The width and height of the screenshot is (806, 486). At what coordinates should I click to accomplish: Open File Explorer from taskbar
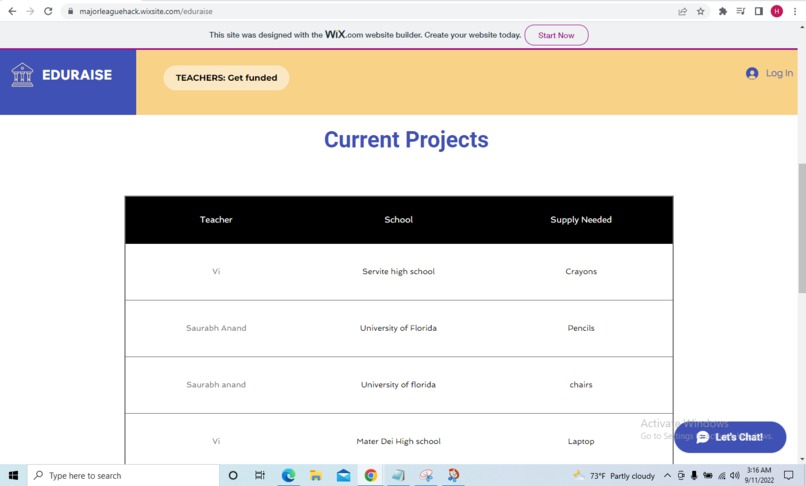[x=316, y=476]
